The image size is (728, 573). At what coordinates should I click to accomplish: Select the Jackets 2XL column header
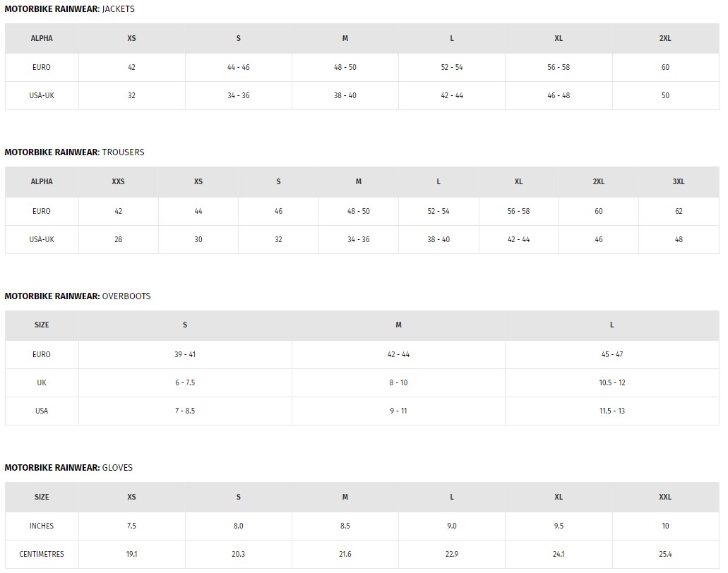[665, 39]
